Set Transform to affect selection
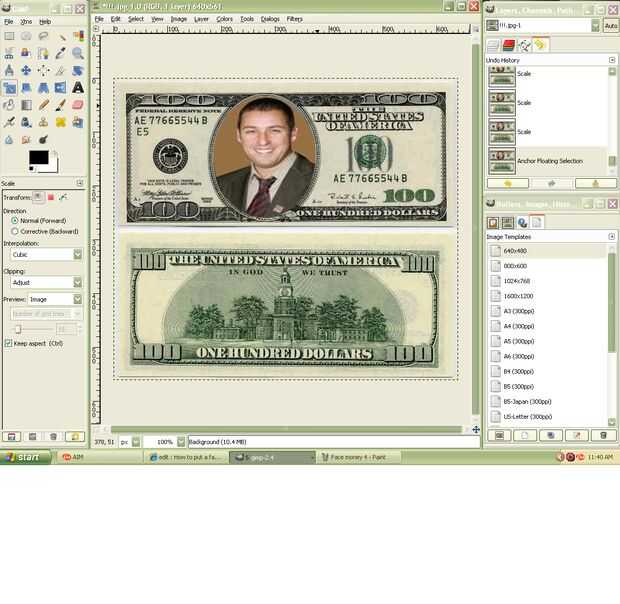The height and width of the screenshot is (604, 620). (x=51, y=197)
